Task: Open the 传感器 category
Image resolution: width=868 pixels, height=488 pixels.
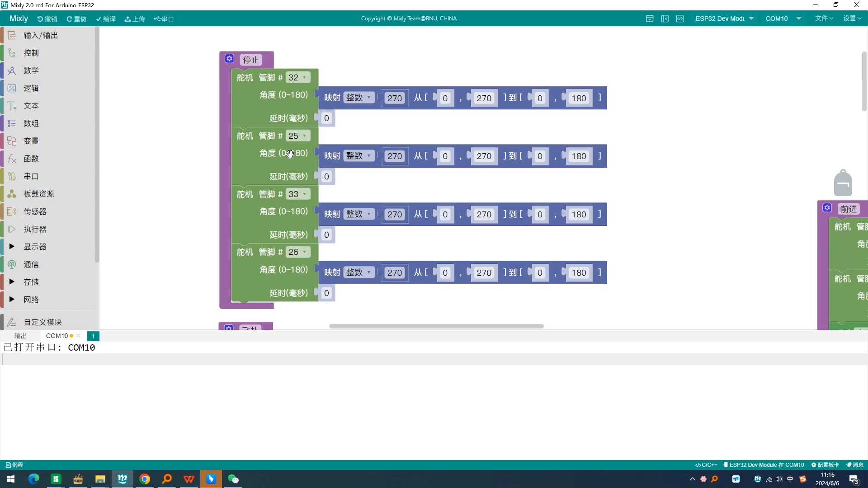Action: 35,211
